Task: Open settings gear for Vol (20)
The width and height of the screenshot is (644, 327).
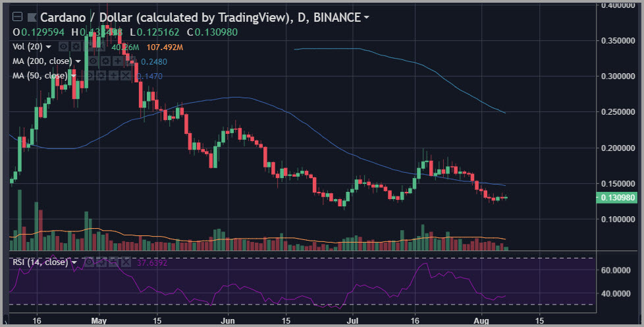Action: (76, 47)
